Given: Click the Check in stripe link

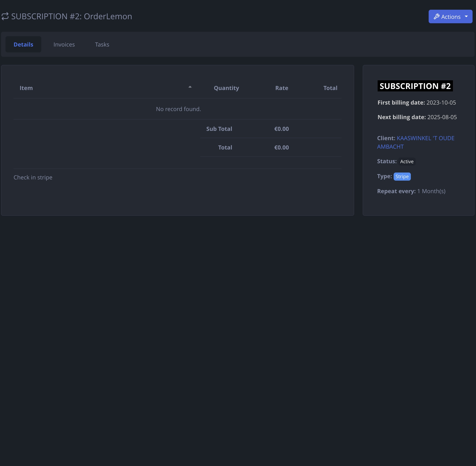Looking at the screenshot, I should tap(33, 177).
